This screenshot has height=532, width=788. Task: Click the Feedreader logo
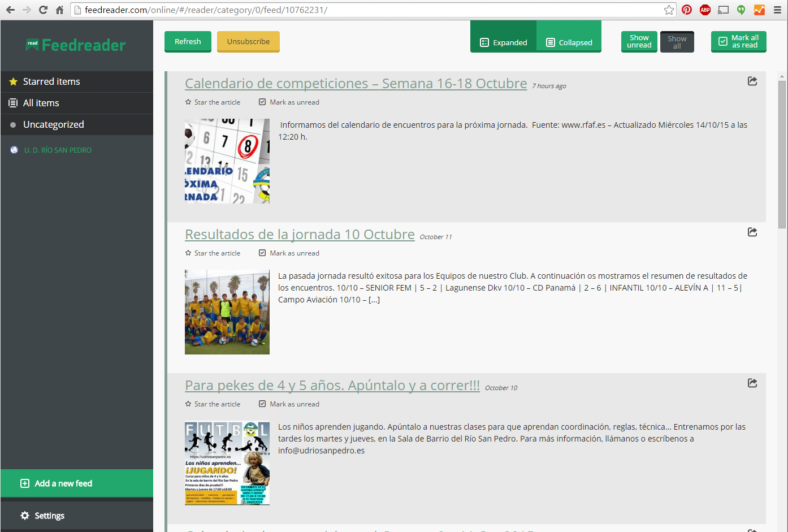[x=76, y=45]
